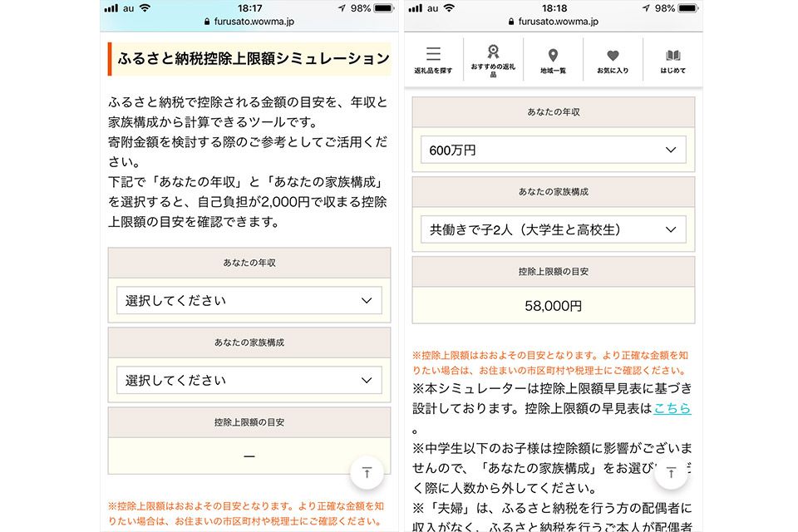This screenshot has height=532, width=798.
Task: Open お気に入り heart icon
Action: (x=613, y=60)
